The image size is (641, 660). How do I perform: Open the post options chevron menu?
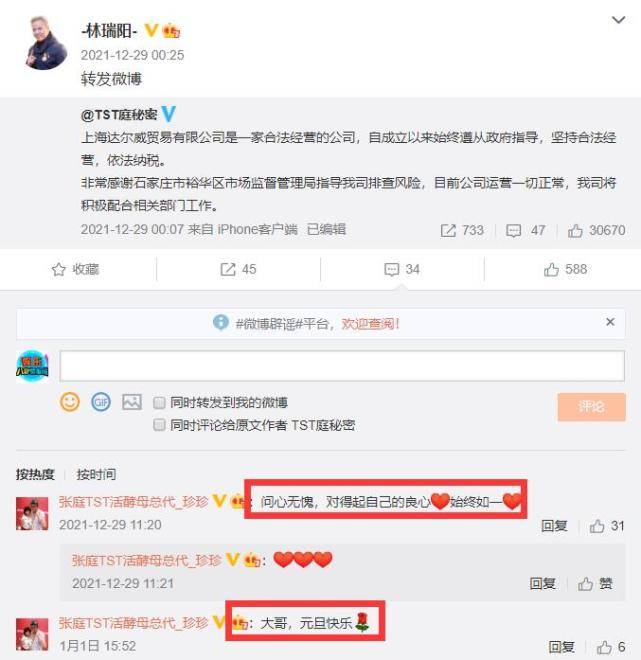click(618, 20)
